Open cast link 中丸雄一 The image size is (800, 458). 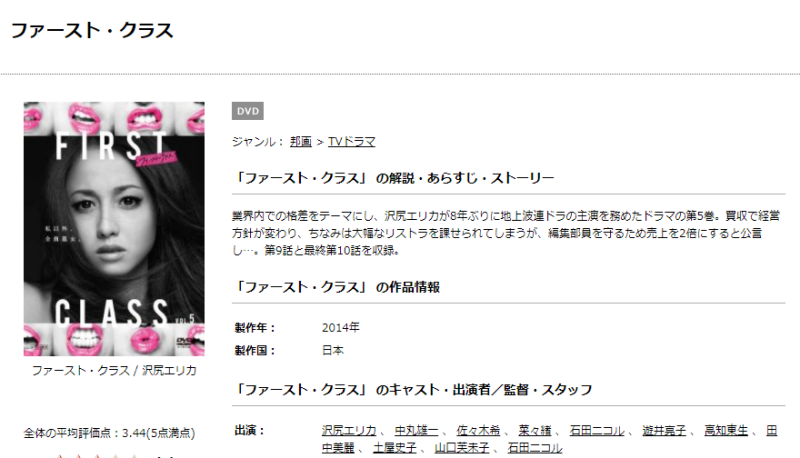[416, 430]
